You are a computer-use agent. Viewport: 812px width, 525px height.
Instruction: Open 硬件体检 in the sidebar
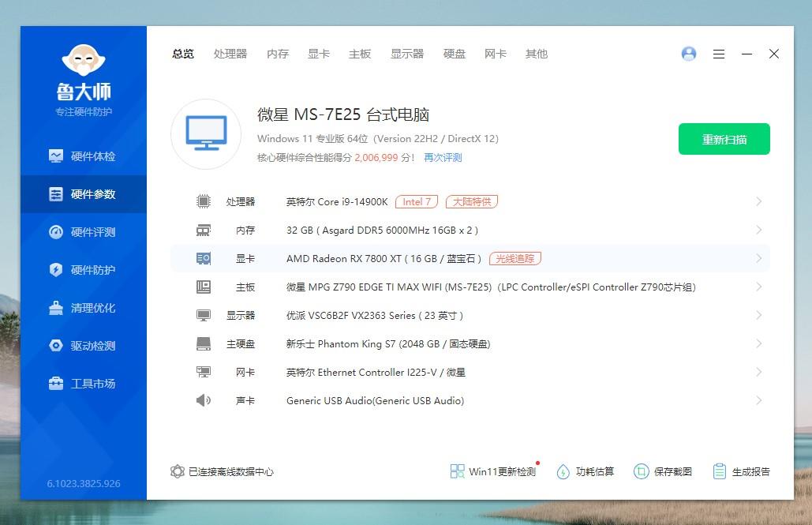tap(84, 156)
